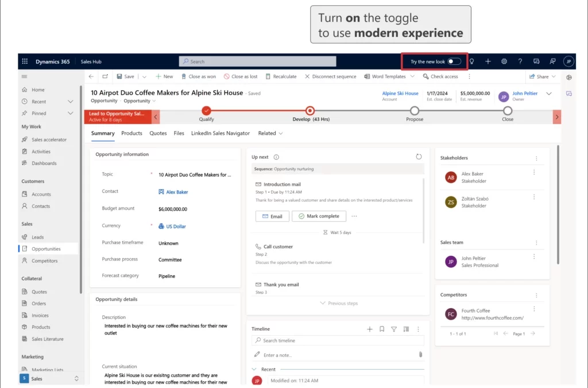
Task: Click Recalculate command
Action: tap(281, 76)
